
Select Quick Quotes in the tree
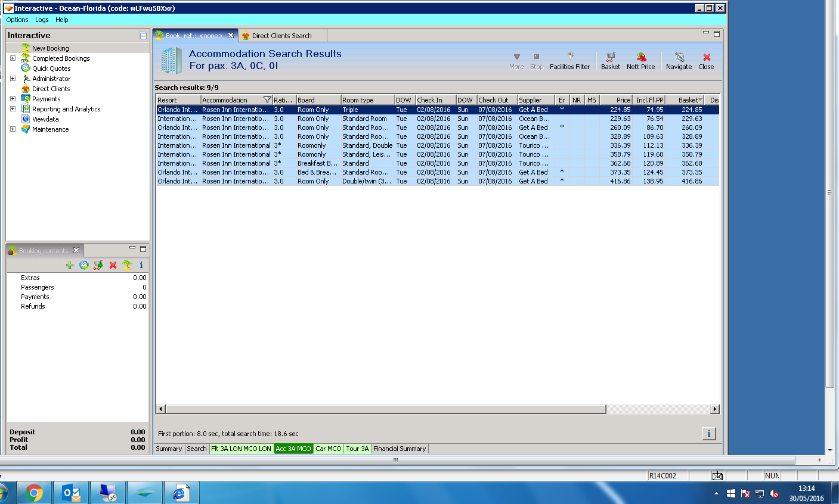[x=51, y=69]
